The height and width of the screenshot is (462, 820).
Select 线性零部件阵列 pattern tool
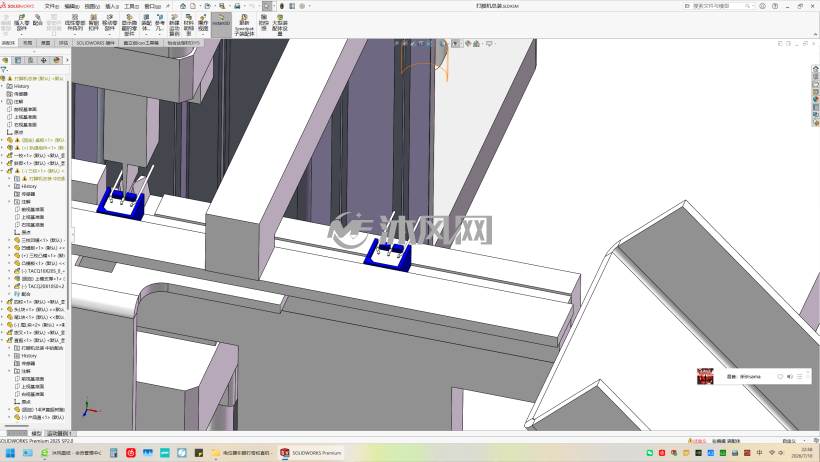(x=75, y=23)
